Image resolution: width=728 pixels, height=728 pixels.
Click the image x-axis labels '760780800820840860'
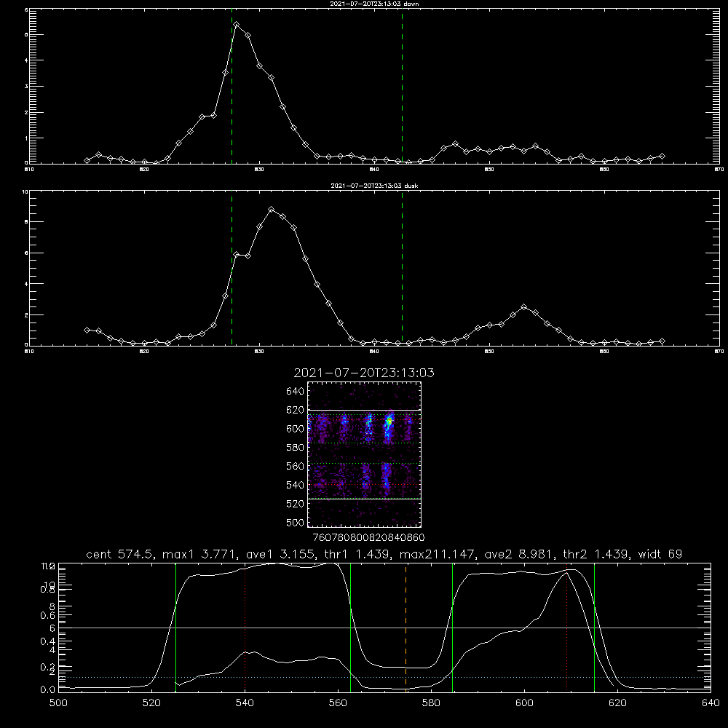coord(368,537)
